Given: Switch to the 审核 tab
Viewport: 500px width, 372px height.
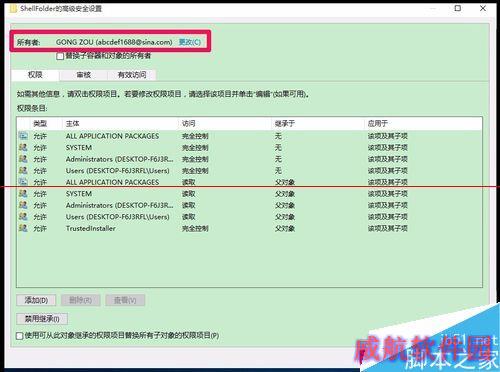Looking at the screenshot, I should [83, 75].
